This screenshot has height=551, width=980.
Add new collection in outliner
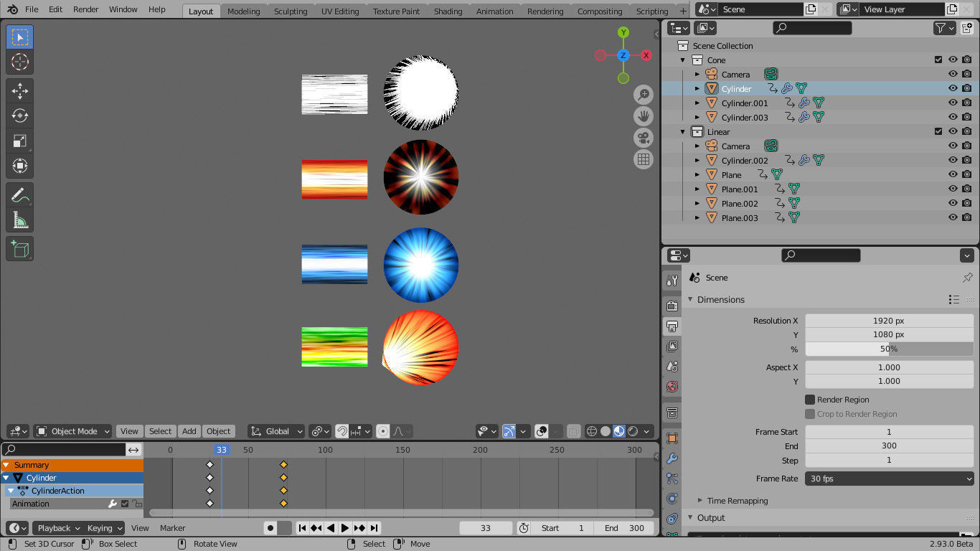(967, 28)
